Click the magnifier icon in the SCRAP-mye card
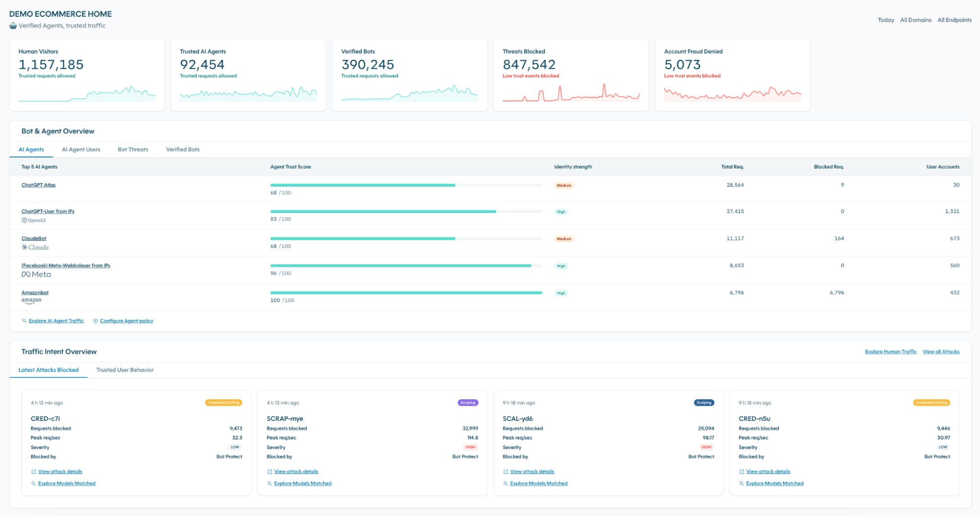Screen dimensions: 980x516 (x=270, y=483)
